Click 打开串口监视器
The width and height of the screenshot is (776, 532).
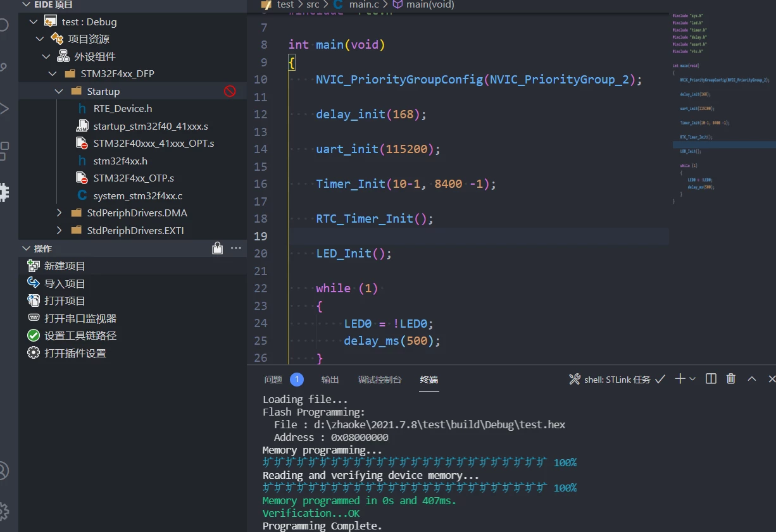pos(80,318)
